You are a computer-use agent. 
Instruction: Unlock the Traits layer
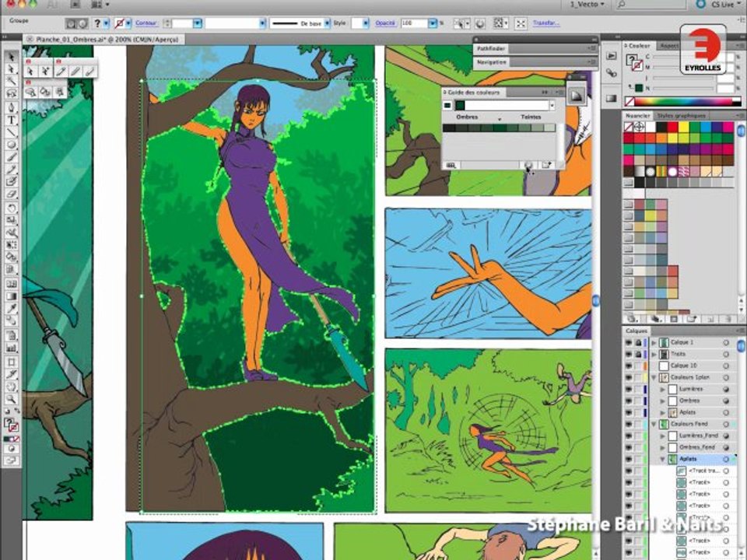pos(638,355)
